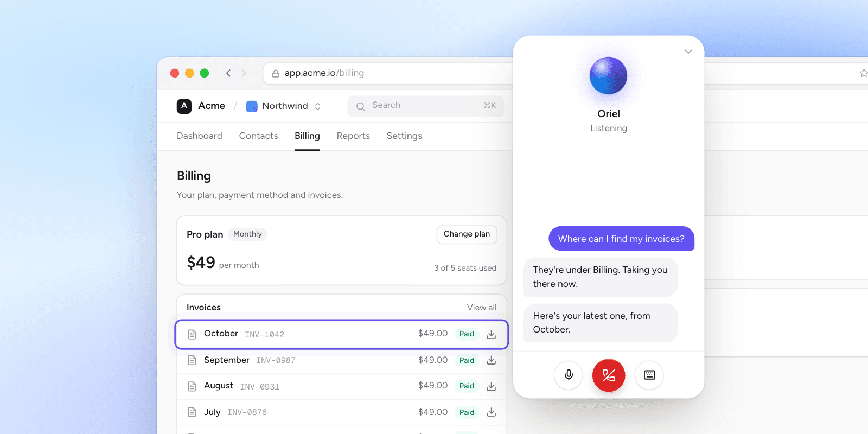The height and width of the screenshot is (434, 868).
Task: End the call with Oriel
Action: (609, 375)
